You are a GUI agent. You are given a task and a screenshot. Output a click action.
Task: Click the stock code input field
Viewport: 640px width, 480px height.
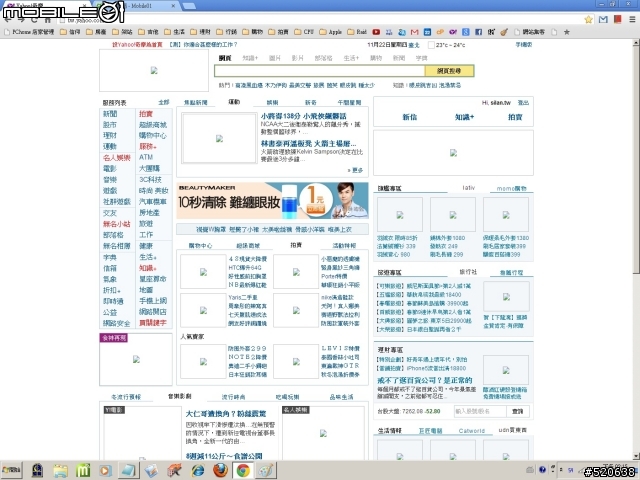pos(480,411)
